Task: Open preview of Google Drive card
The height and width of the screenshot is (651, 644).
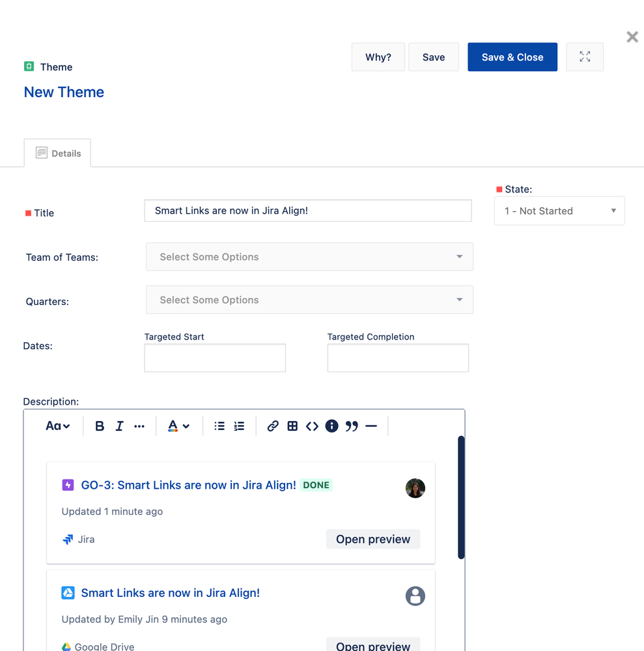Action: click(373, 645)
